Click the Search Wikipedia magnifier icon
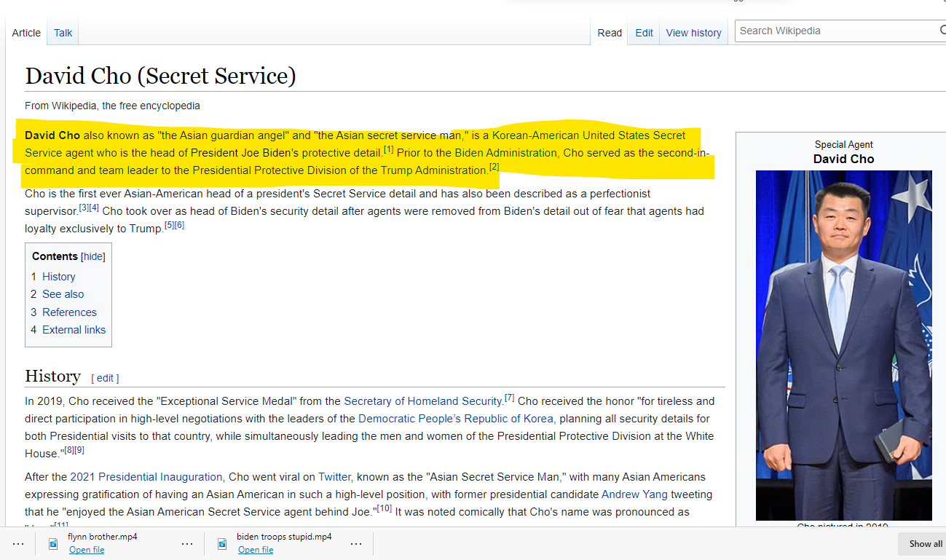Screen dimensions: 946x560 pyautogui.click(x=942, y=31)
